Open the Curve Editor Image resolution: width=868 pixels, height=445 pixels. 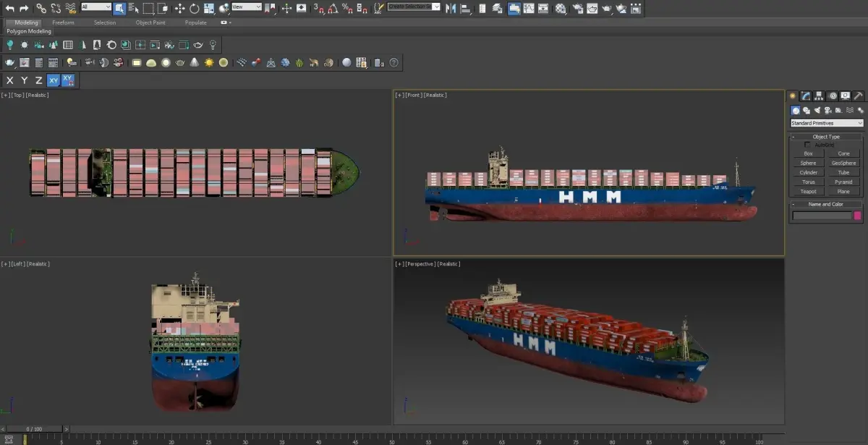tap(529, 8)
